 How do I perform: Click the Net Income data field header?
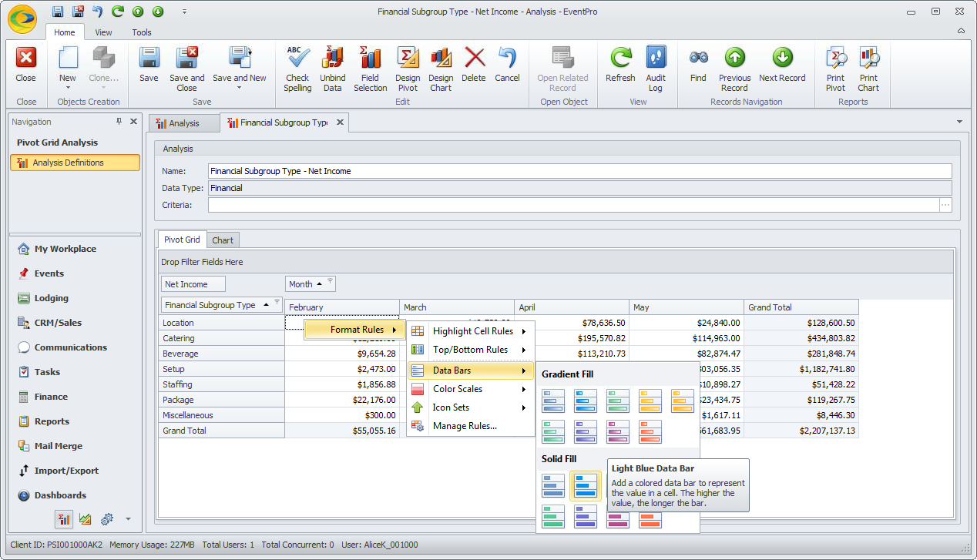(194, 284)
